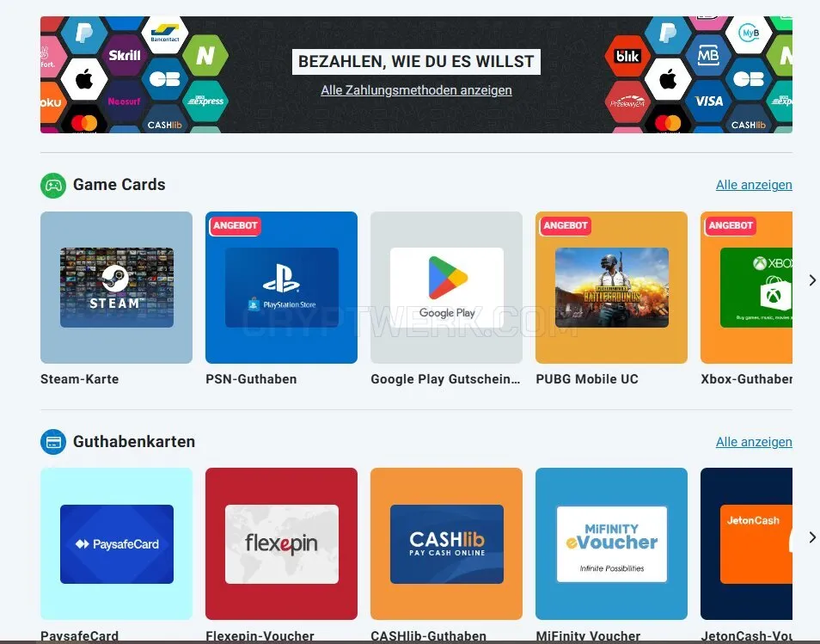Click the left American Express hexagon logo
This screenshot has width=820, height=644.
[205, 101]
